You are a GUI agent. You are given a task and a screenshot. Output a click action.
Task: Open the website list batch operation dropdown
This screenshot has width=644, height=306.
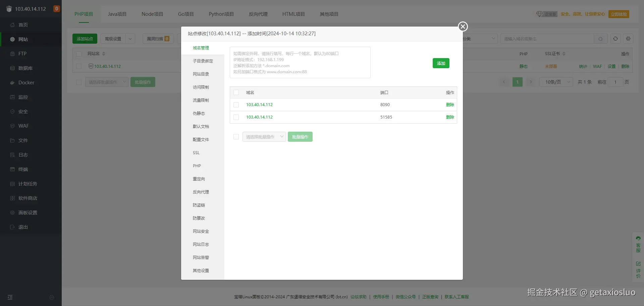click(x=107, y=82)
